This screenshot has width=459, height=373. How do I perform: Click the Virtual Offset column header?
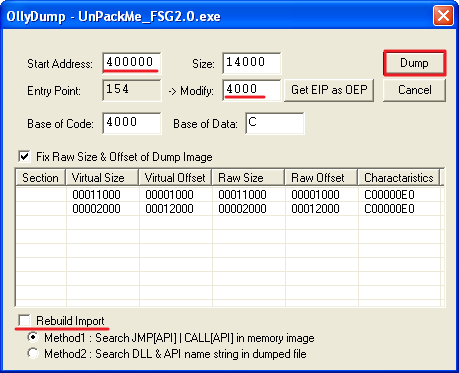tap(175, 178)
